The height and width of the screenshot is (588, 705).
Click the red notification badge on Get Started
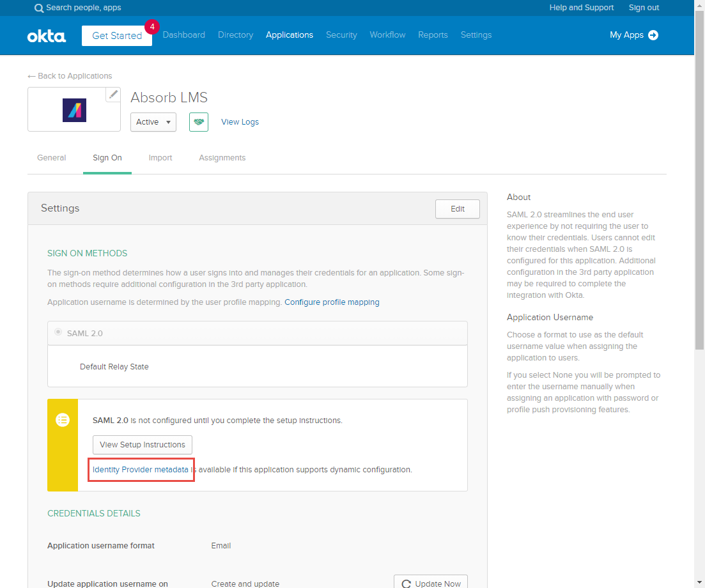[151, 27]
